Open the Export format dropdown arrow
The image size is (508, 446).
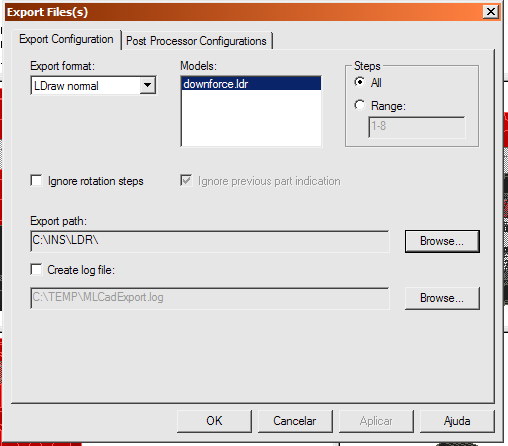coord(147,85)
